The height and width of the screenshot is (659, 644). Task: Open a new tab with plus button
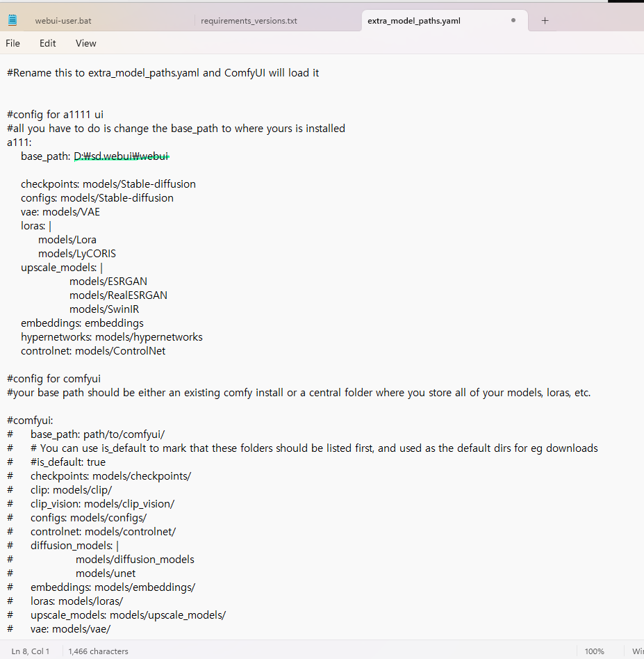point(545,21)
